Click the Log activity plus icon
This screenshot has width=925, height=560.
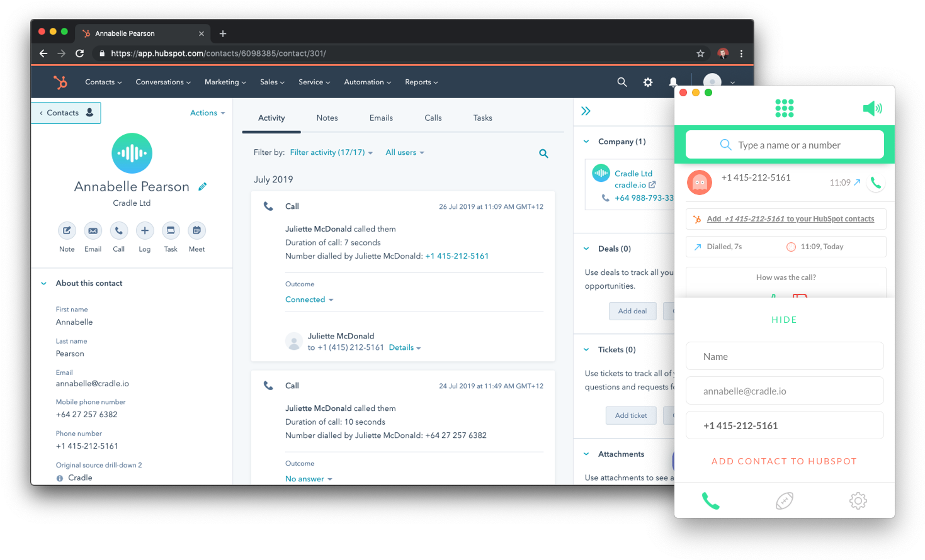coord(145,230)
